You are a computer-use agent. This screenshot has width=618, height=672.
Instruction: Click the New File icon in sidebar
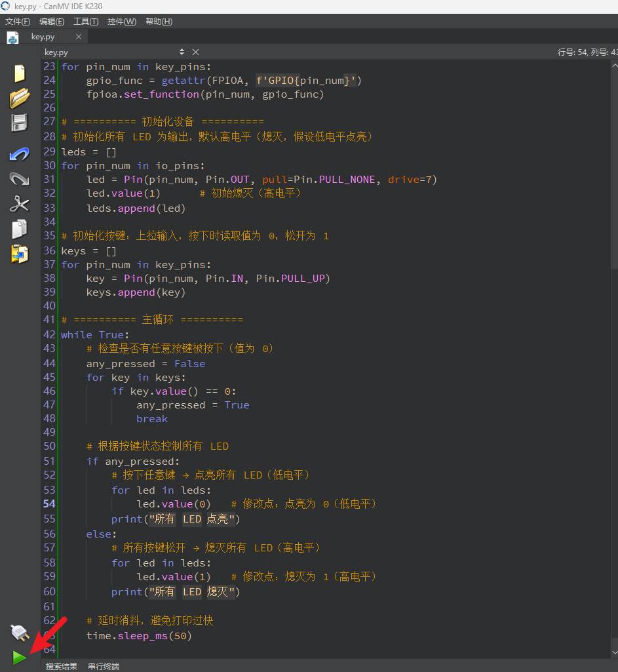tap(19, 73)
